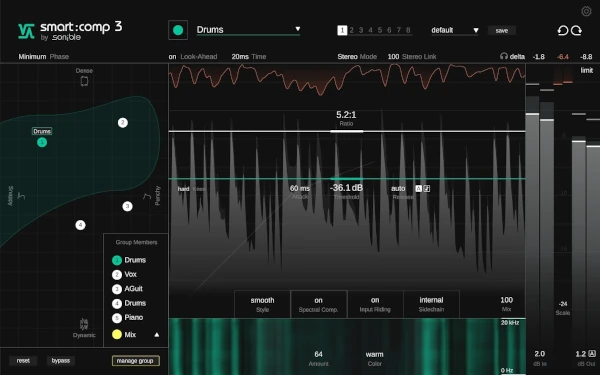Click the 60 ms Attack value
The height and width of the screenshot is (375, 600).
coord(300,188)
